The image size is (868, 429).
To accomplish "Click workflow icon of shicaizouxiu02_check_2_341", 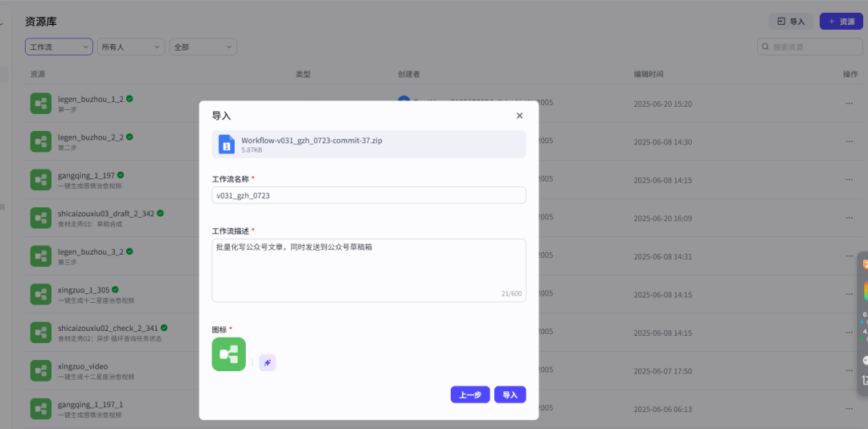I will click(41, 333).
